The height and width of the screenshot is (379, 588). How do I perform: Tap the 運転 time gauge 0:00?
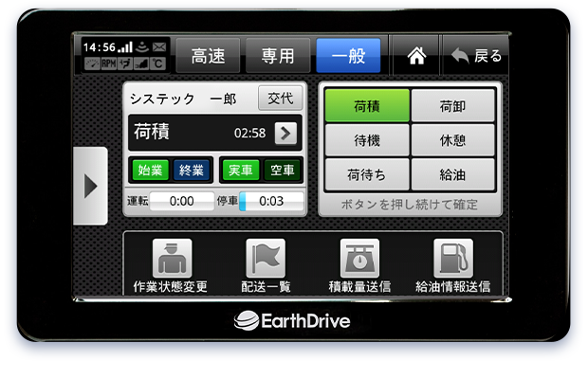(182, 201)
